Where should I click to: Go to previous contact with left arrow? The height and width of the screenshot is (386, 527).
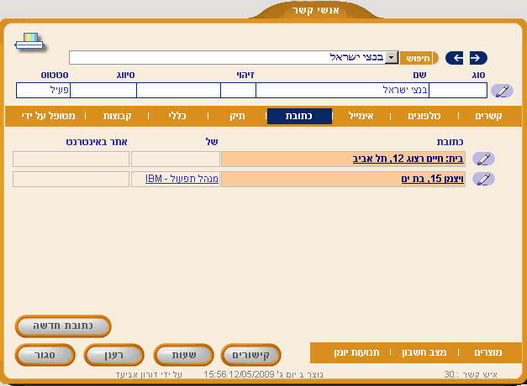coord(454,58)
